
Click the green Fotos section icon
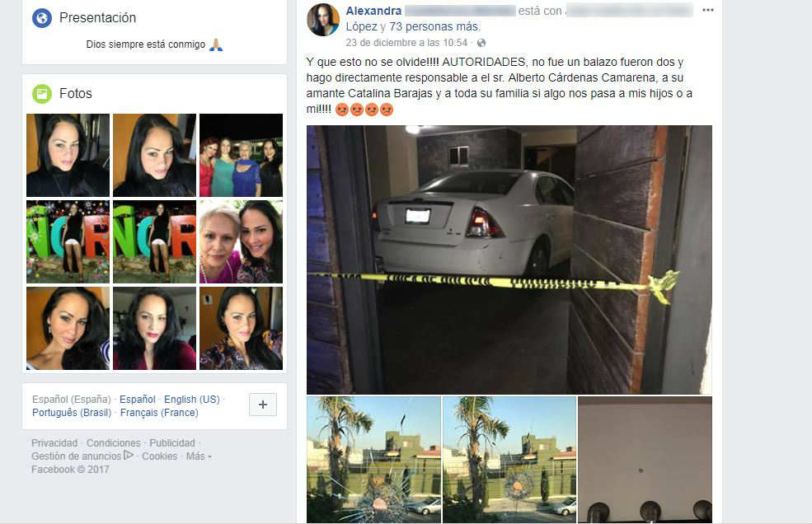42,94
